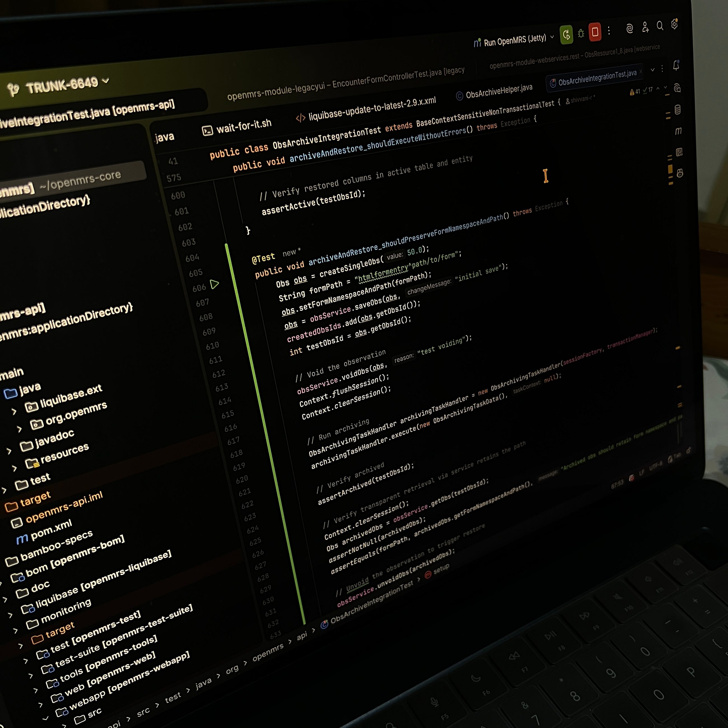Click the thick yellow error stripe marker
The height and width of the screenshot is (728, 728).
pos(670,170)
